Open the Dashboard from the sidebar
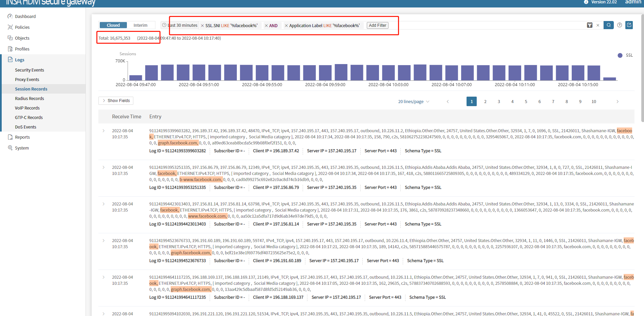The width and height of the screenshot is (644, 316). [25, 17]
